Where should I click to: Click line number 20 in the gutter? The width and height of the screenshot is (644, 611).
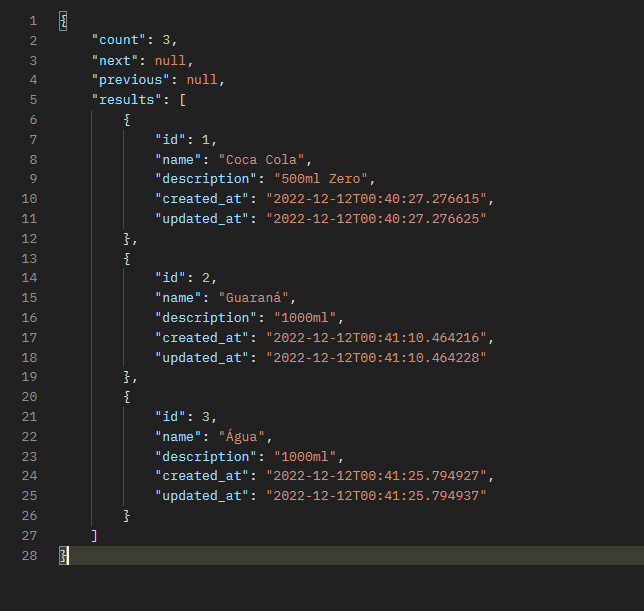point(29,397)
